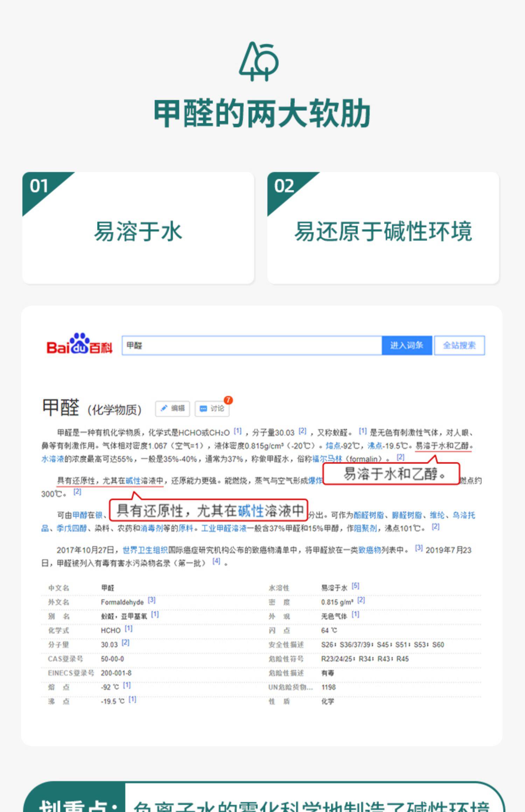This screenshot has height=812, width=525.
Task: Click the [1] reference beside -19.5 ℃ in table
Action: pyautogui.click(x=132, y=699)
